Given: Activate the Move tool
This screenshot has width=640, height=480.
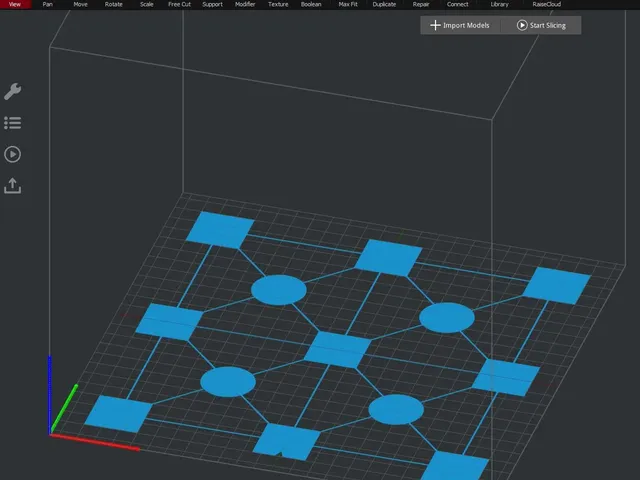Looking at the screenshot, I should (80, 4).
